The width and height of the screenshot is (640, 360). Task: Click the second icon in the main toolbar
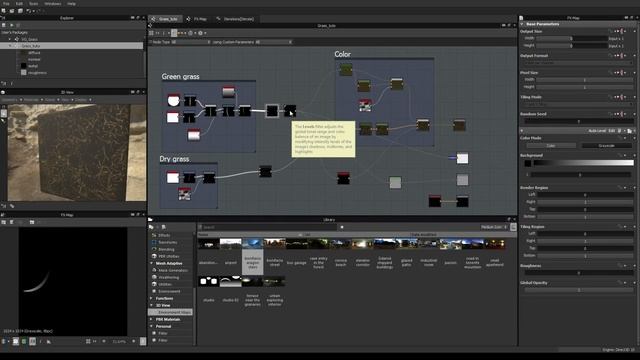(12, 11)
